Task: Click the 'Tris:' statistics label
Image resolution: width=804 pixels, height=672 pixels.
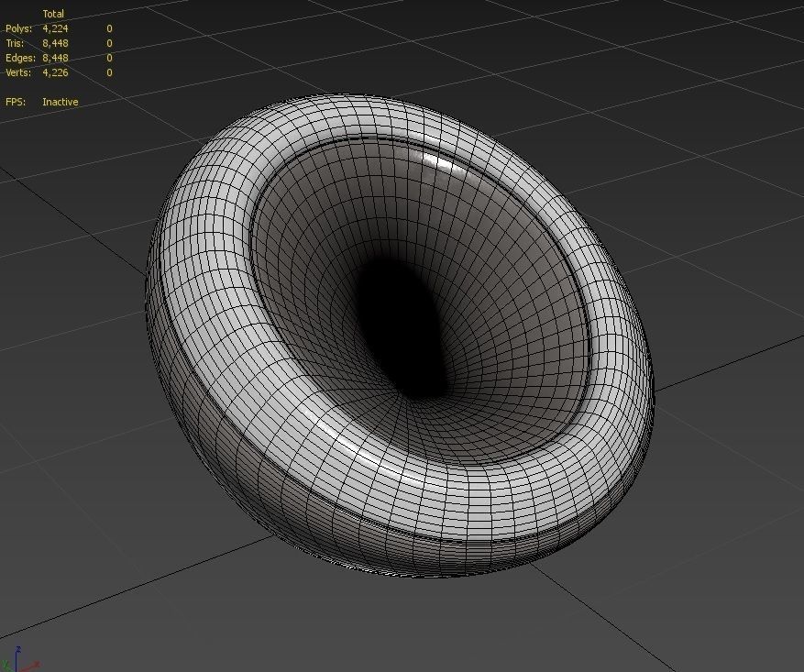Action: pyautogui.click(x=15, y=44)
